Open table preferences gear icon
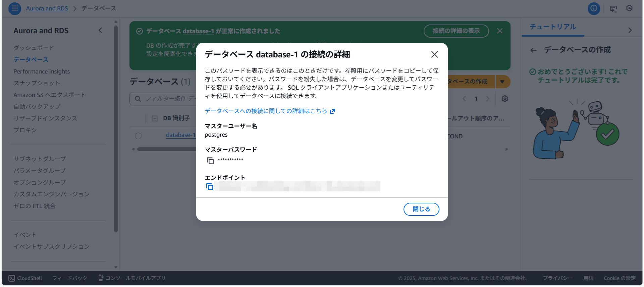This screenshot has height=287, width=644. pyautogui.click(x=504, y=99)
